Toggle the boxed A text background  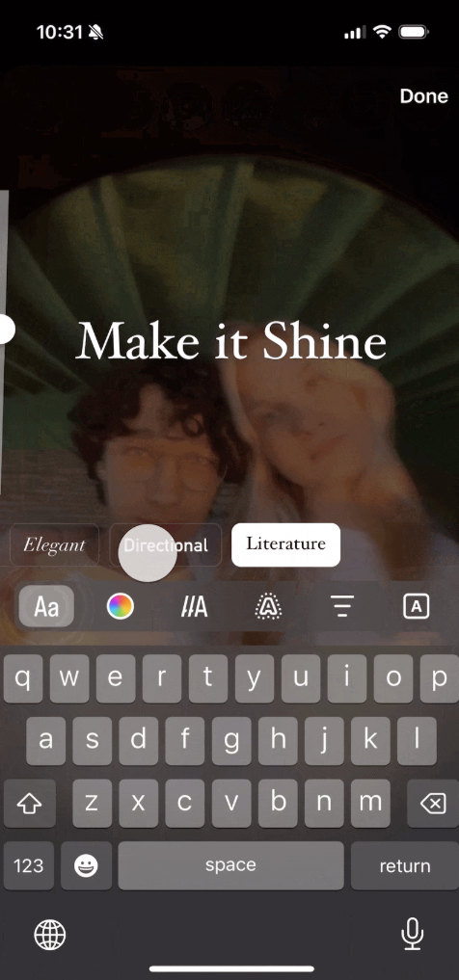pos(417,606)
